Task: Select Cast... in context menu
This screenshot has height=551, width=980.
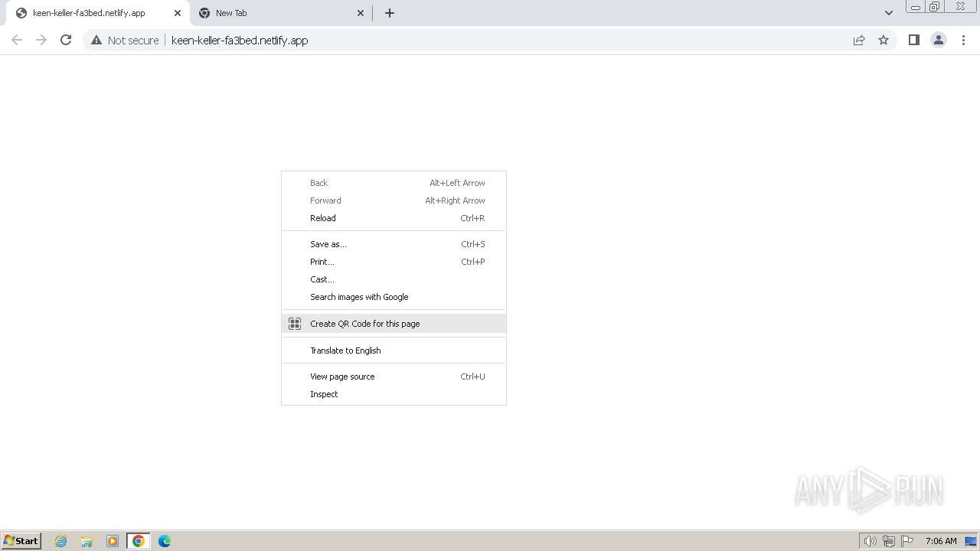Action: click(394, 279)
